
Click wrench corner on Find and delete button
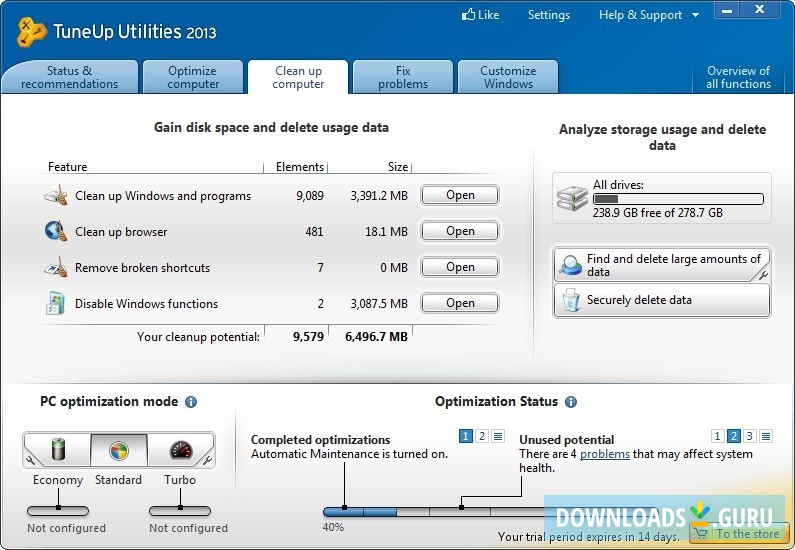[x=763, y=275]
